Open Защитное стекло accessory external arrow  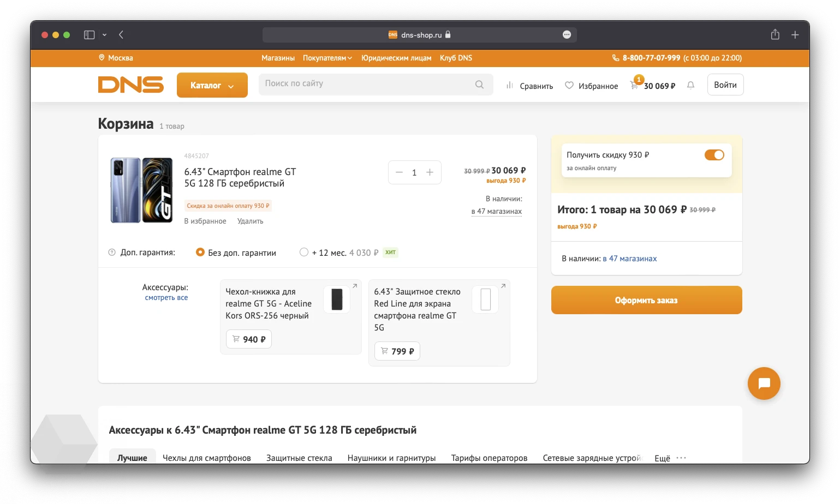pyautogui.click(x=503, y=286)
